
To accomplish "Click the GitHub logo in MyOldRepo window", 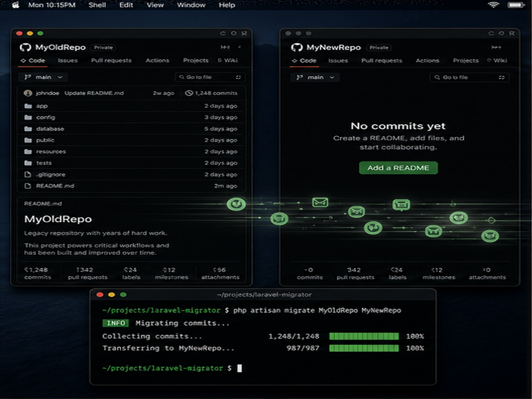I will 25,47.
